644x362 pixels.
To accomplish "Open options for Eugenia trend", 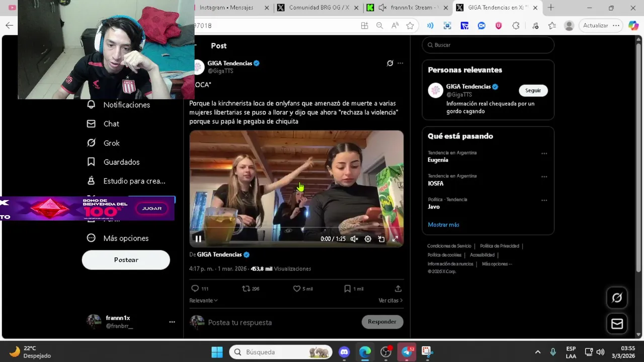I will click(544, 153).
